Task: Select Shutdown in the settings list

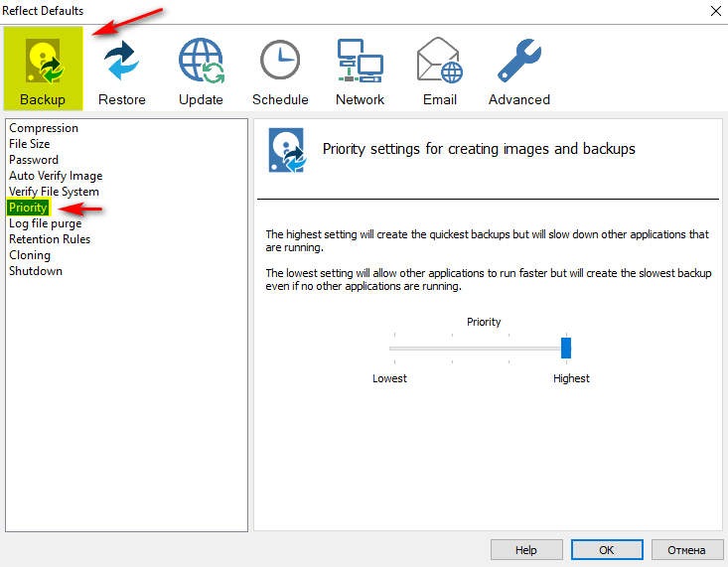Action: (x=36, y=271)
